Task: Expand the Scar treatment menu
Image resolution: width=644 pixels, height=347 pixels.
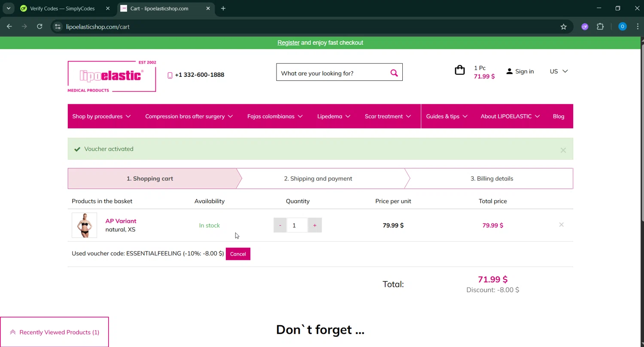Action: [x=388, y=116]
